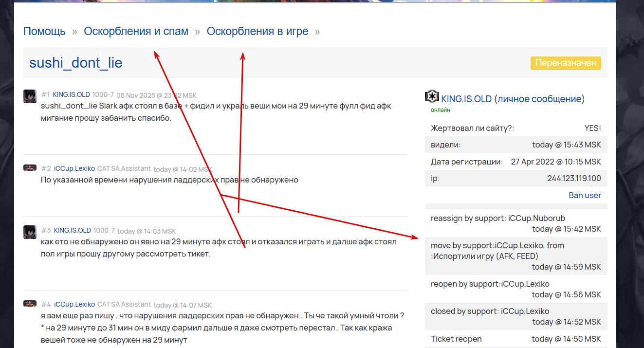
Task: Click 1000-7 rank label in post #1
Action: [x=103, y=94]
